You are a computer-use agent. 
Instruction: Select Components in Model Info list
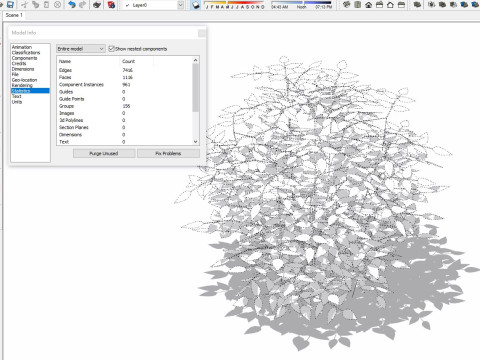[x=24, y=58]
